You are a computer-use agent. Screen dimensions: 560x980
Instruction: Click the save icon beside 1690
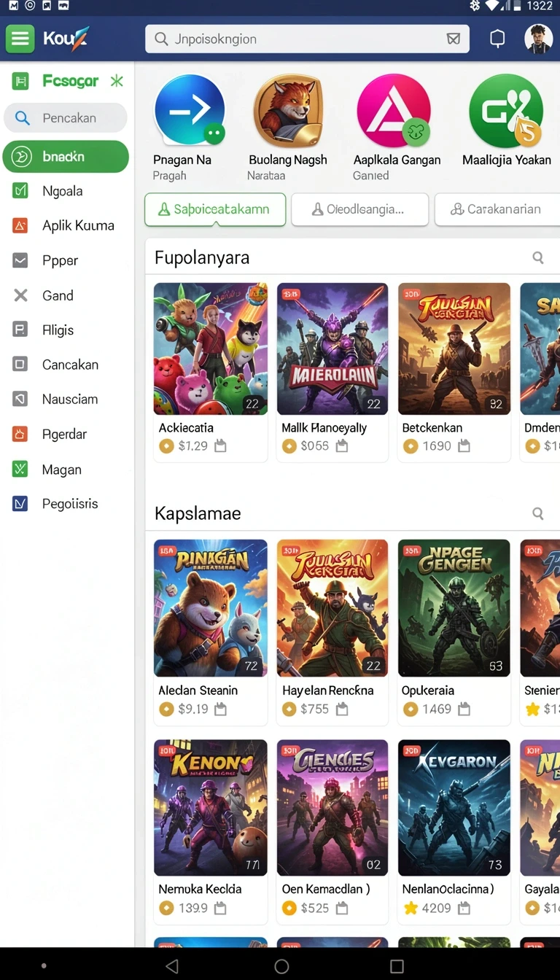pyautogui.click(x=464, y=446)
